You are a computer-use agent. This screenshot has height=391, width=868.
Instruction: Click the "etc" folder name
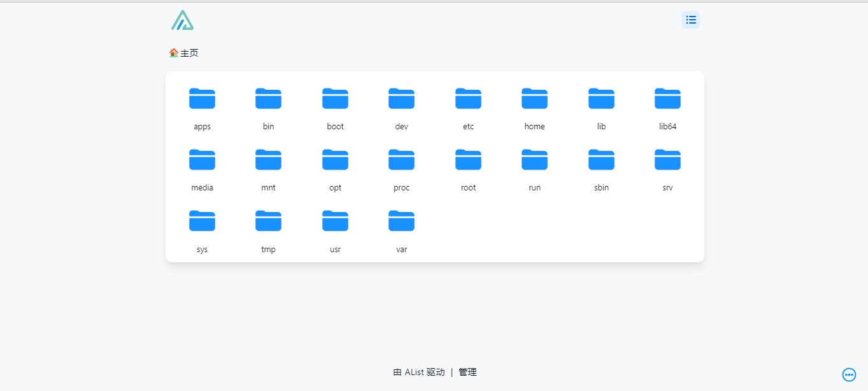coord(468,127)
